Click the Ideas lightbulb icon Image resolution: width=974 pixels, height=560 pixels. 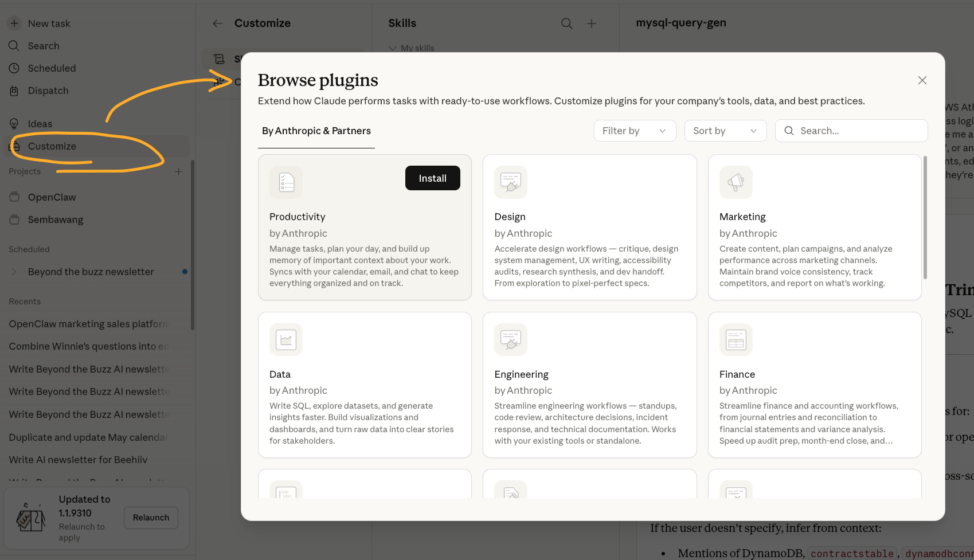(14, 123)
